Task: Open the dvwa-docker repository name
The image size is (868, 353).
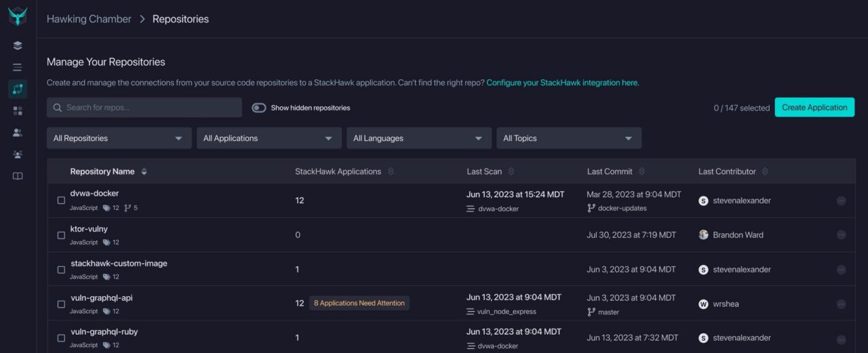Action: coord(95,193)
